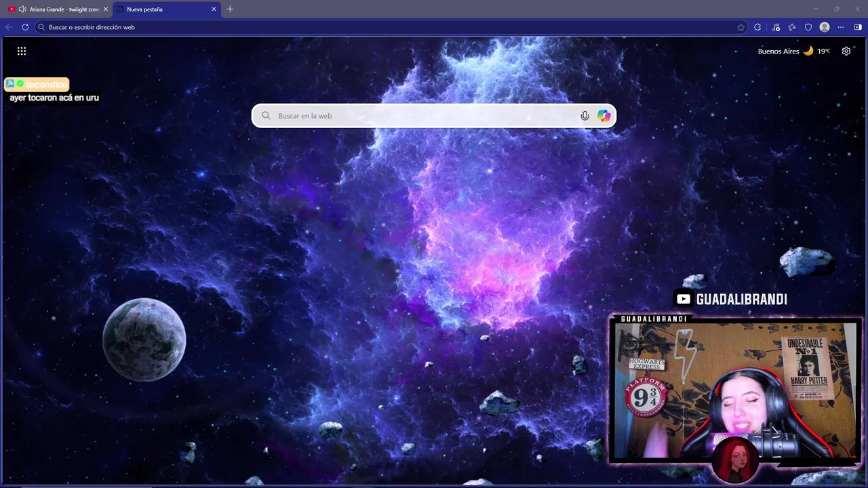
Task: Open the Buenos Aires weather widget
Action: 794,51
